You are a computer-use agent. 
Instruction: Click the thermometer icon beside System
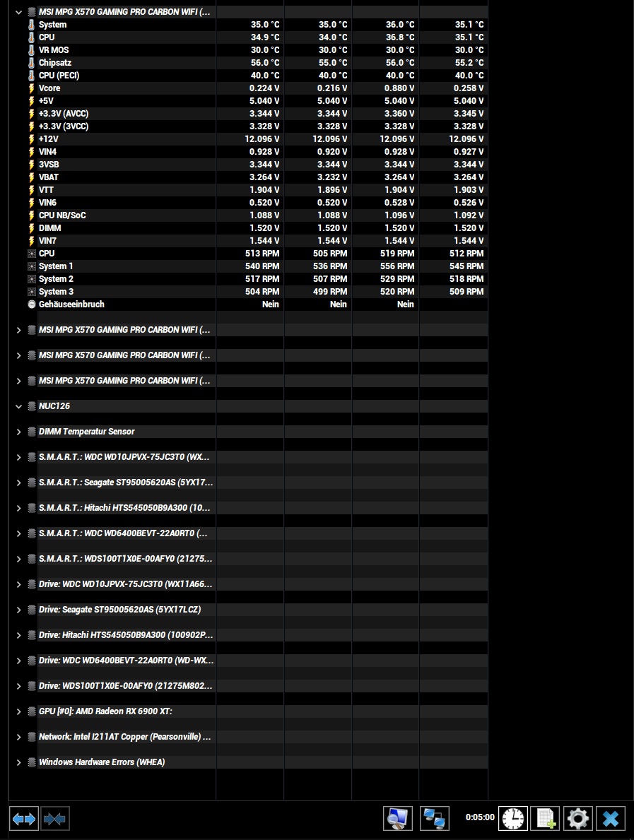coord(32,25)
